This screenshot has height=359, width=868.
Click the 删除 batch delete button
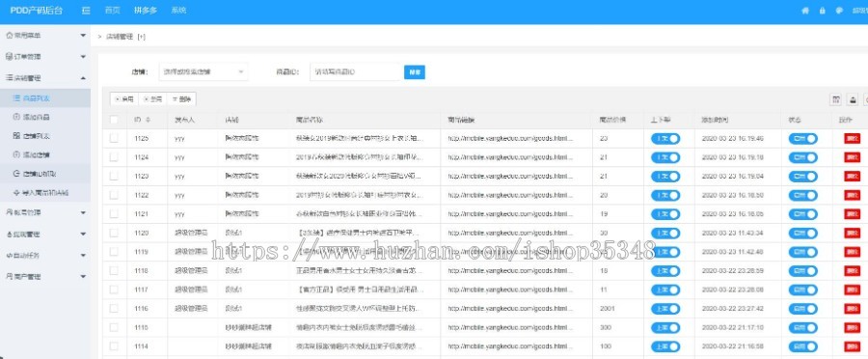[181, 99]
